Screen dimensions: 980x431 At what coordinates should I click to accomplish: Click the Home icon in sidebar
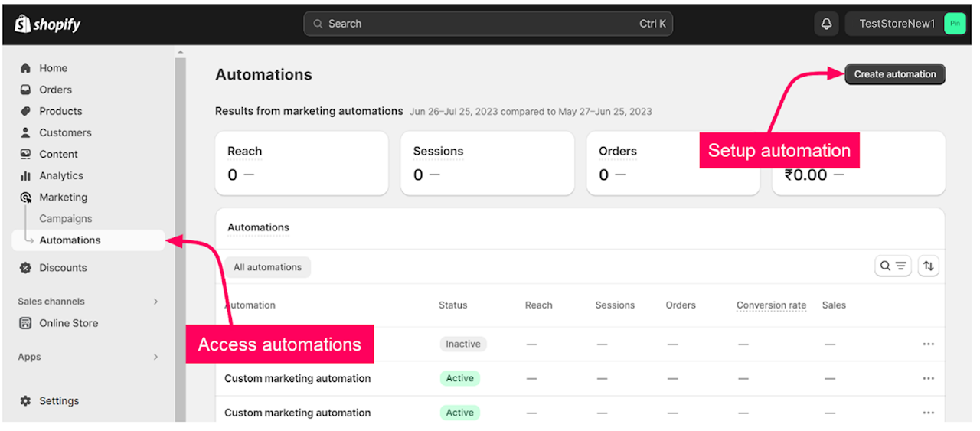pyautogui.click(x=25, y=68)
